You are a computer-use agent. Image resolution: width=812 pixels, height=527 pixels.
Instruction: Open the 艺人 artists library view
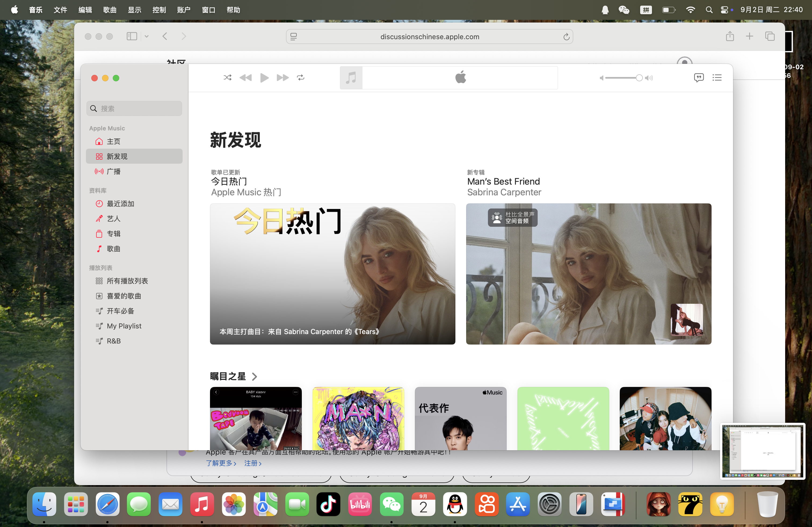tap(114, 219)
